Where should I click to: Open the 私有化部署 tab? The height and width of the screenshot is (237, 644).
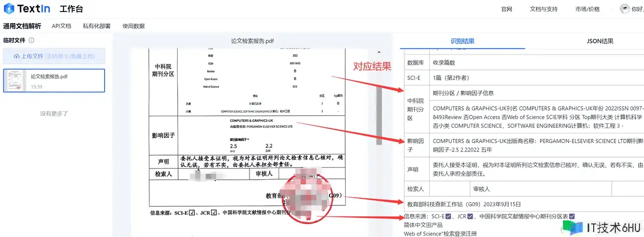click(97, 26)
